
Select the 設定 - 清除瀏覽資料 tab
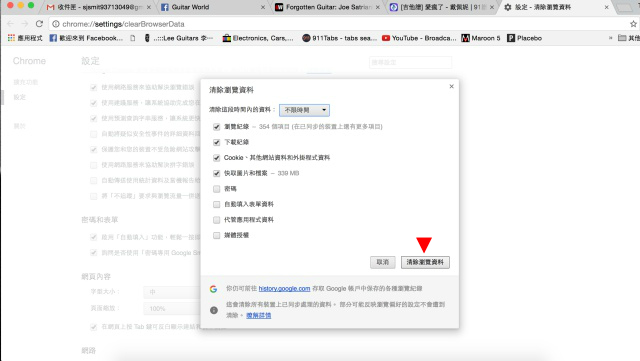(555, 7)
